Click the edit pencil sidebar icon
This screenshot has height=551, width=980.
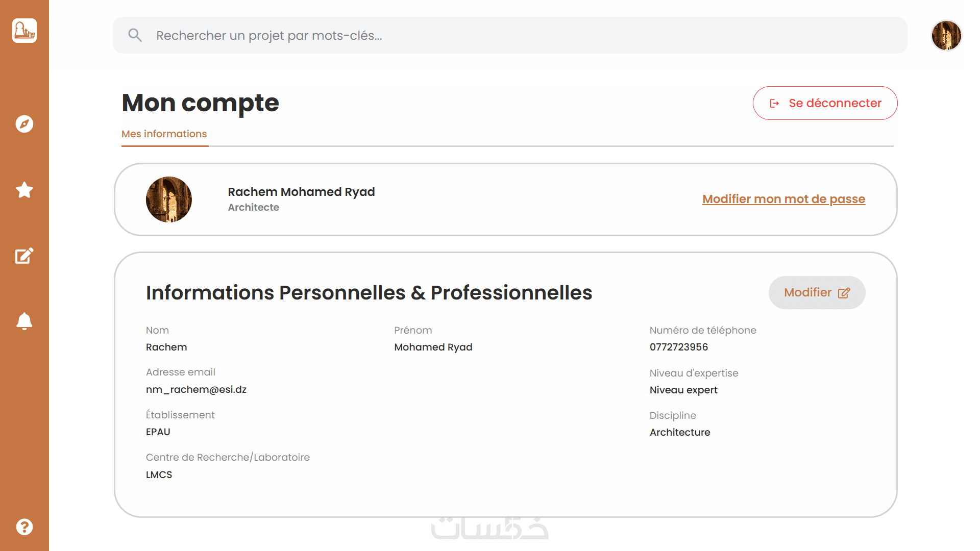24,256
